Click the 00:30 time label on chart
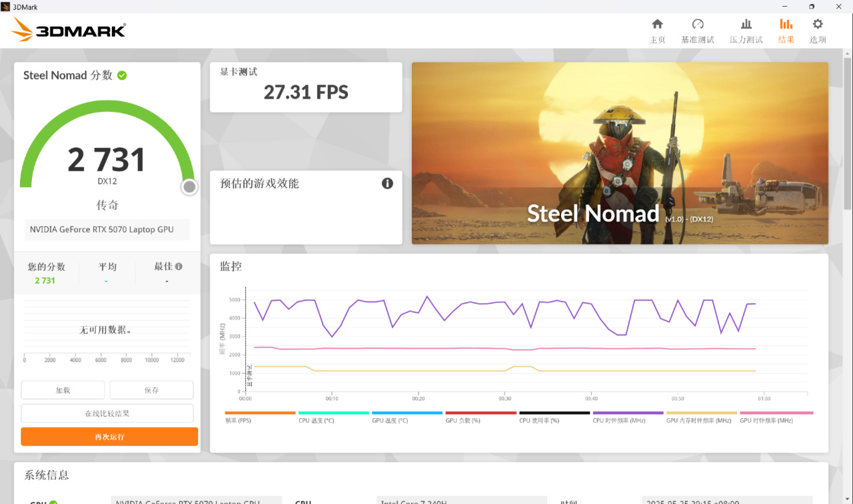This screenshot has width=853, height=504. [x=504, y=399]
